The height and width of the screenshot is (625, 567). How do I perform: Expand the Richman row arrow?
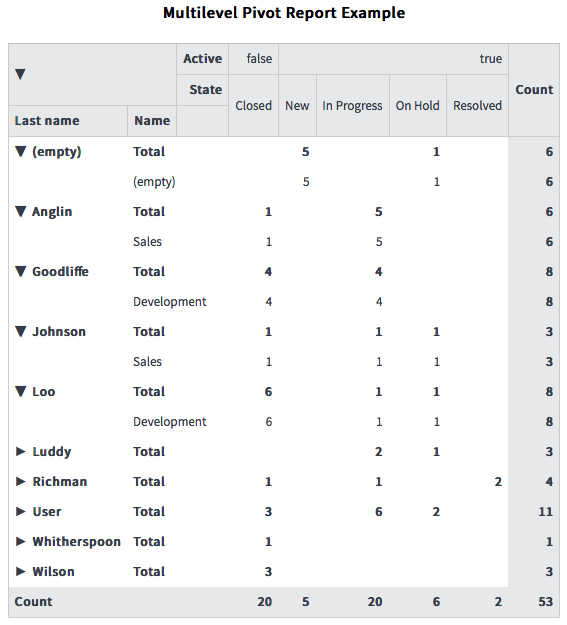[x=20, y=482]
